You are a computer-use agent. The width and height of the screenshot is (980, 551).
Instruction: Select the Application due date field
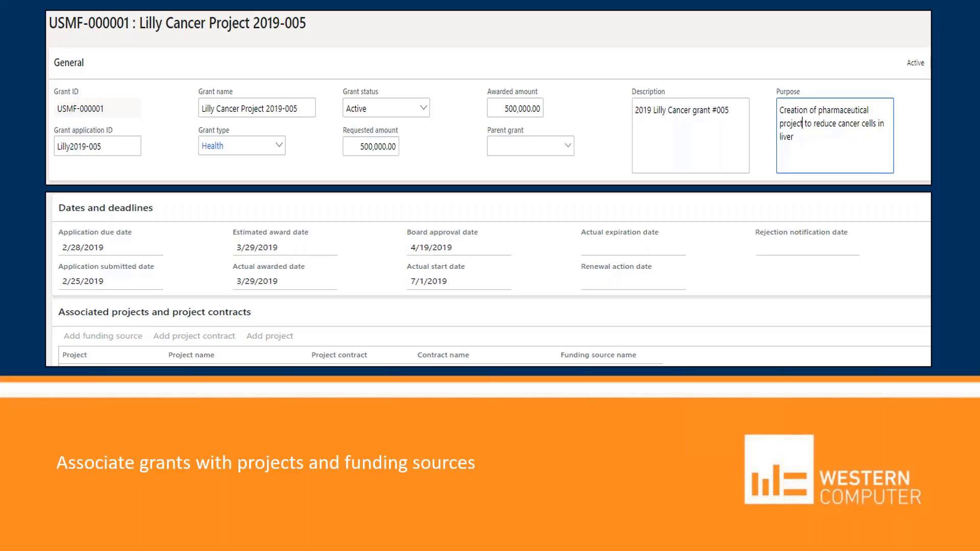coord(110,247)
